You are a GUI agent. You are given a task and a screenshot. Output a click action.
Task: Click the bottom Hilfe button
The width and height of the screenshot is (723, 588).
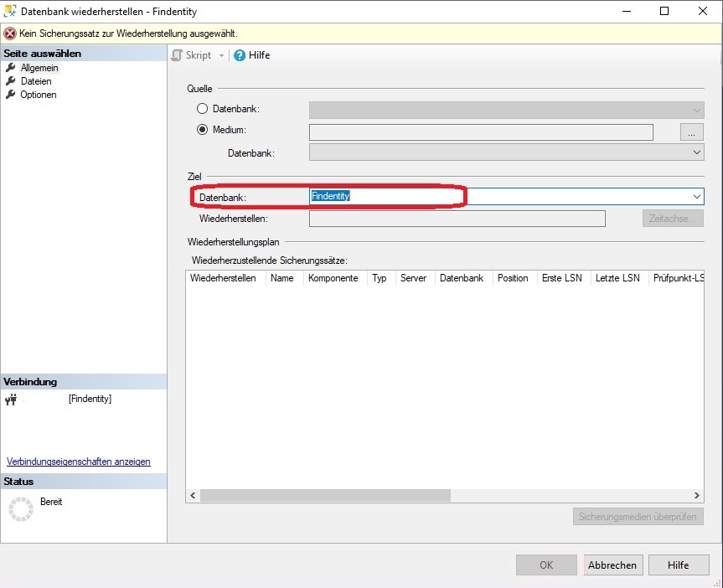click(x=679, y=565)
